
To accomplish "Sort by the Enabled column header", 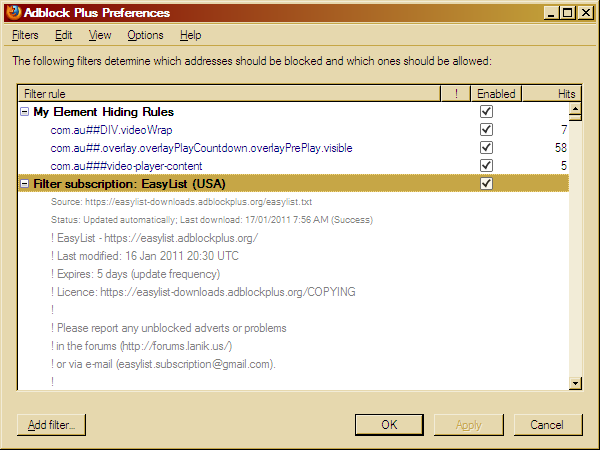I will [x=496, y=94].
